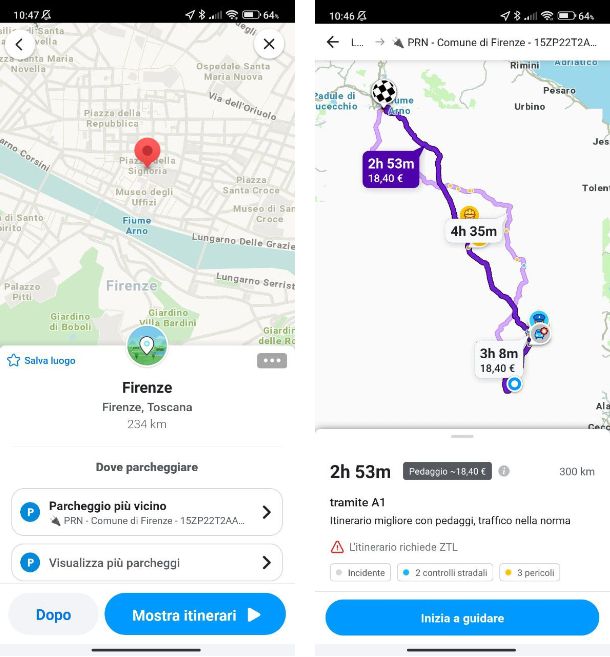Tap the checkered destination flag marker
Image resolution: width=610 pixels, height=657 pixels.
tap(383, 93)
